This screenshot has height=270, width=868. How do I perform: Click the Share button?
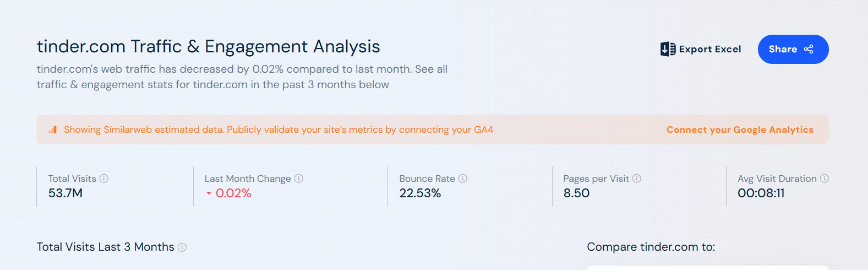(x=793, y=49)
